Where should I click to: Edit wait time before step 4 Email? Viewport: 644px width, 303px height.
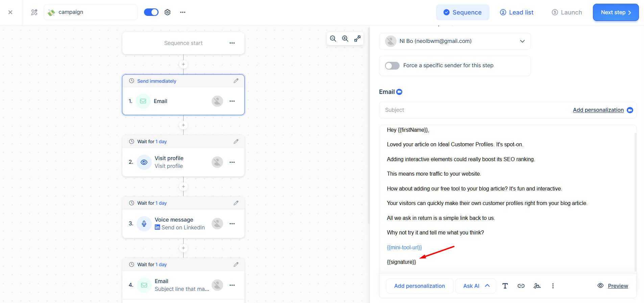pyautogui.click(x=236, y=264)
